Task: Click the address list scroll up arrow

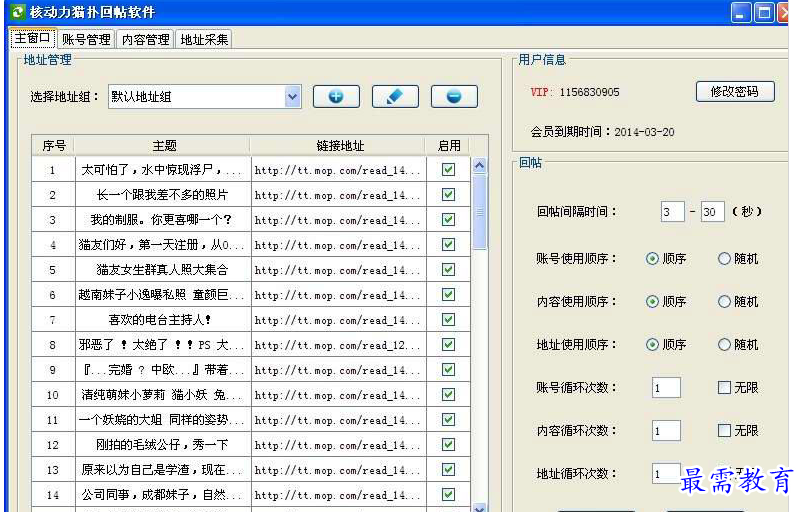Action: pyautogui.click(x=479, y=166)
